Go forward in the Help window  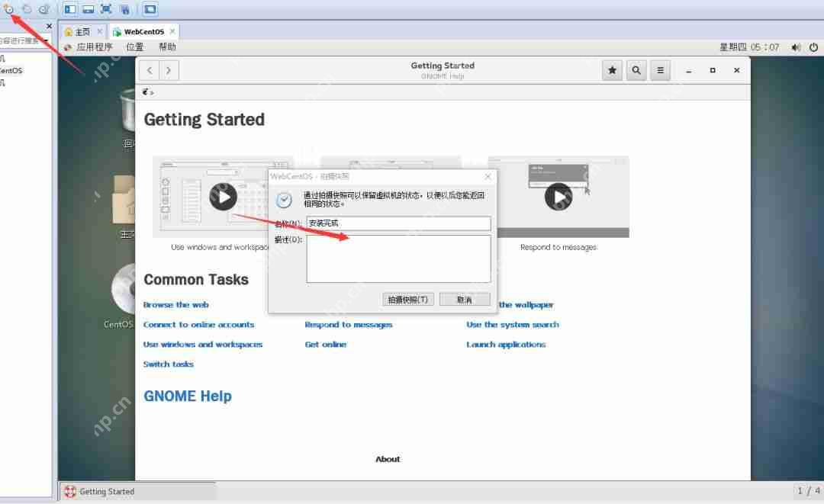click(x=169, y=70)
